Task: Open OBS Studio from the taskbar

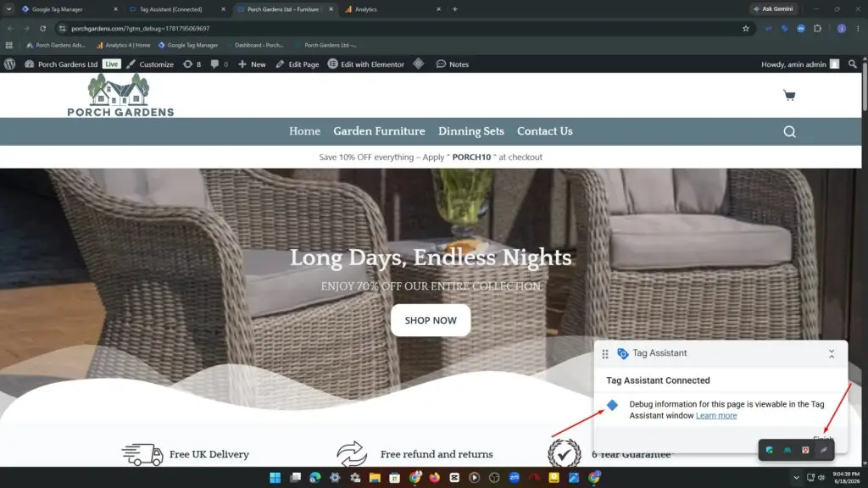Action: click(x=494, y=478)
